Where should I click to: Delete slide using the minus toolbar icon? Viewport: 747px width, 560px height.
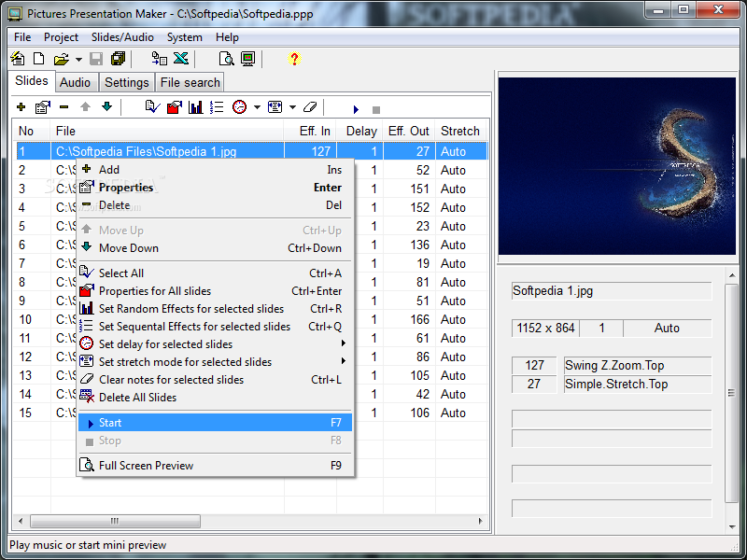63,106
